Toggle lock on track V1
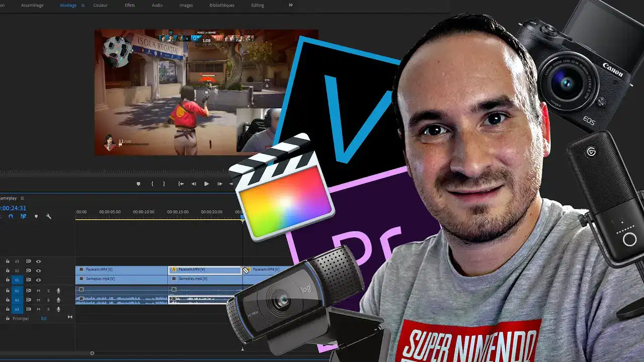 tap(8, 280)
